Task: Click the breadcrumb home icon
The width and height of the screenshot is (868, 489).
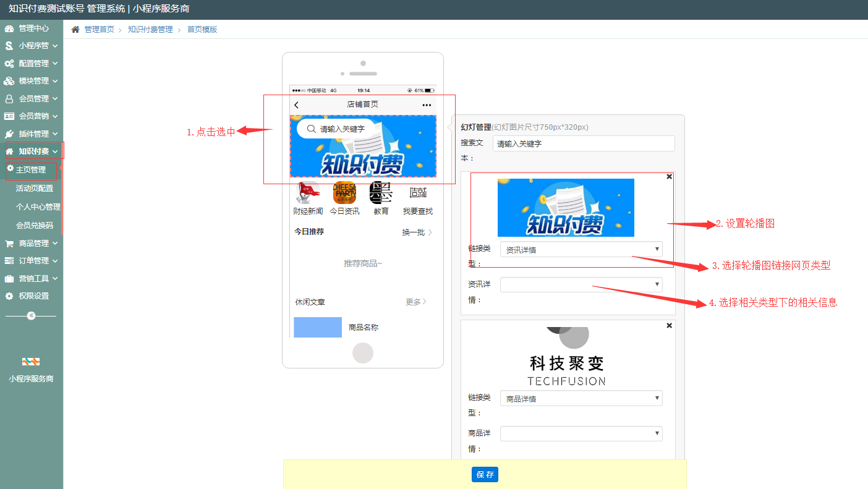Action: coord(75,30)
